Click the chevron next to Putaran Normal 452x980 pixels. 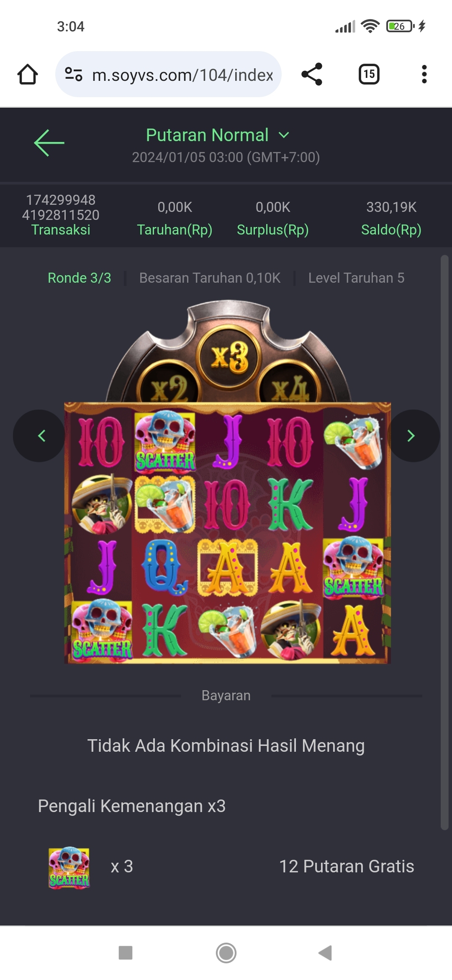pos(284,135)
